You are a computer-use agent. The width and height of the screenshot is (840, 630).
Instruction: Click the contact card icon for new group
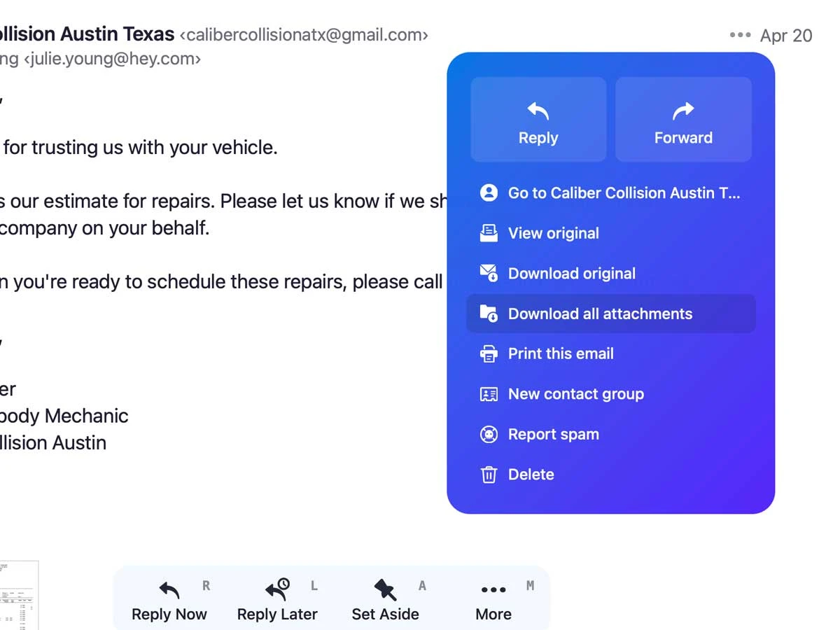489,394
